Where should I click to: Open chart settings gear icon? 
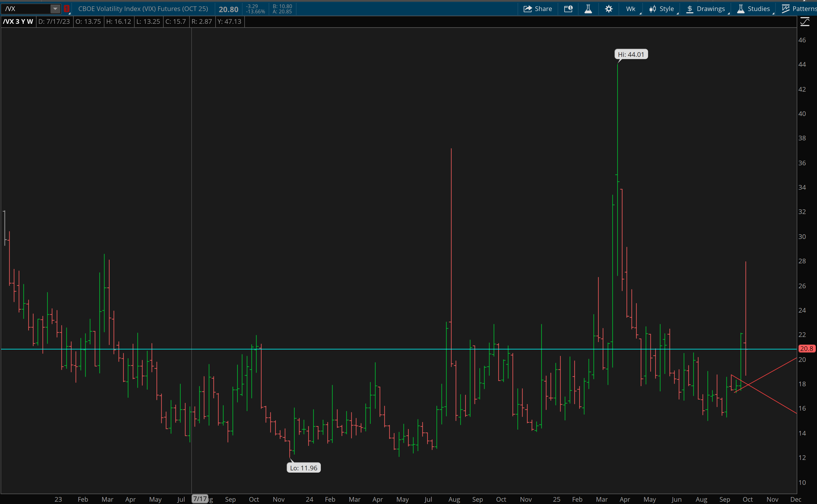(609, 9)
